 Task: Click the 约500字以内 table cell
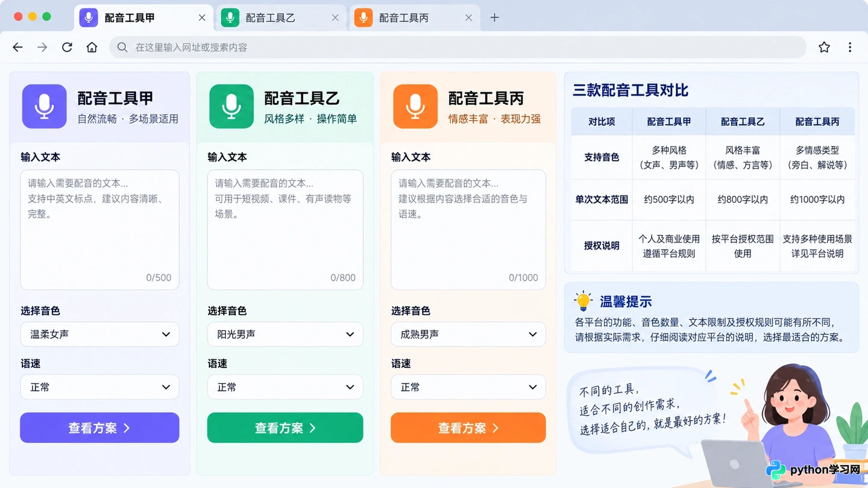668,199
